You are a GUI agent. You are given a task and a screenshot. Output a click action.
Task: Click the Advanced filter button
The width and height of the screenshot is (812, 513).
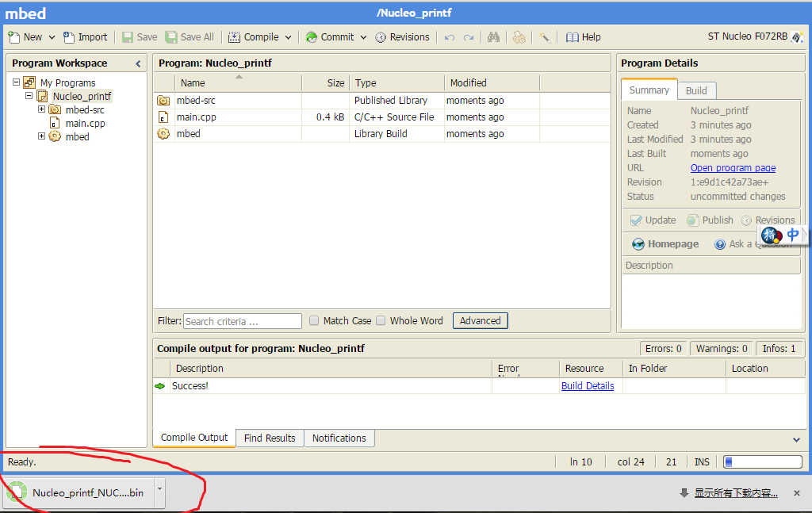[x=480, y=320]
